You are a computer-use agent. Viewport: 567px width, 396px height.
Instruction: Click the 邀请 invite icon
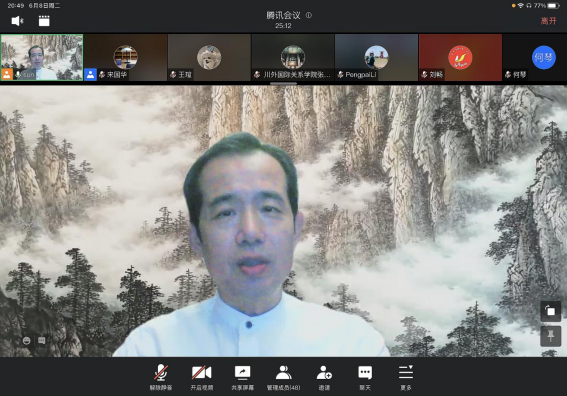coord(324,377)
